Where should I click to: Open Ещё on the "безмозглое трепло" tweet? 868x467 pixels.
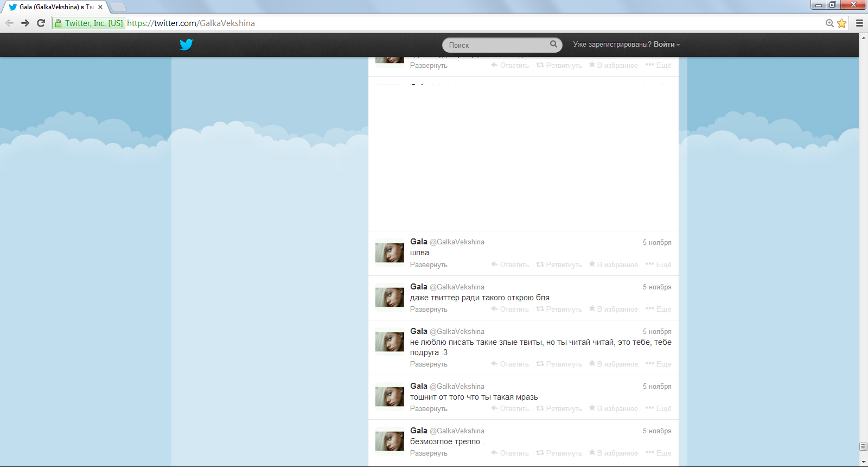tap(659, 453)
